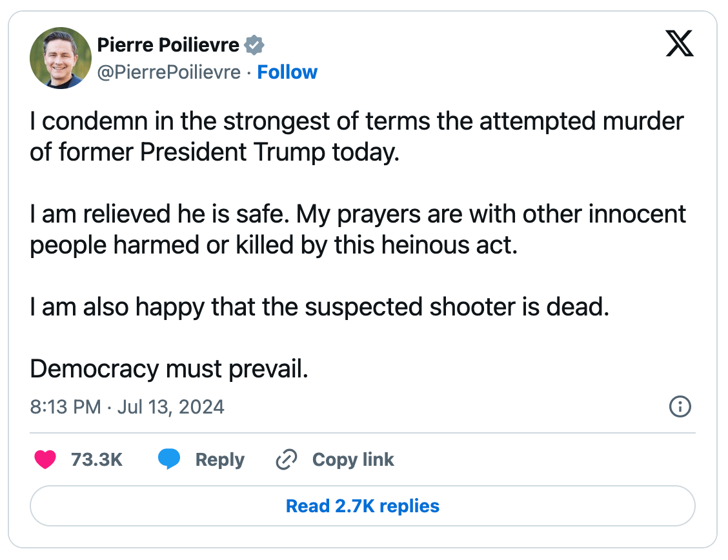The width and height of the screenshot is (728, 560).
Task: Open Read 2.7K replies
Action: tap(363, 506)
